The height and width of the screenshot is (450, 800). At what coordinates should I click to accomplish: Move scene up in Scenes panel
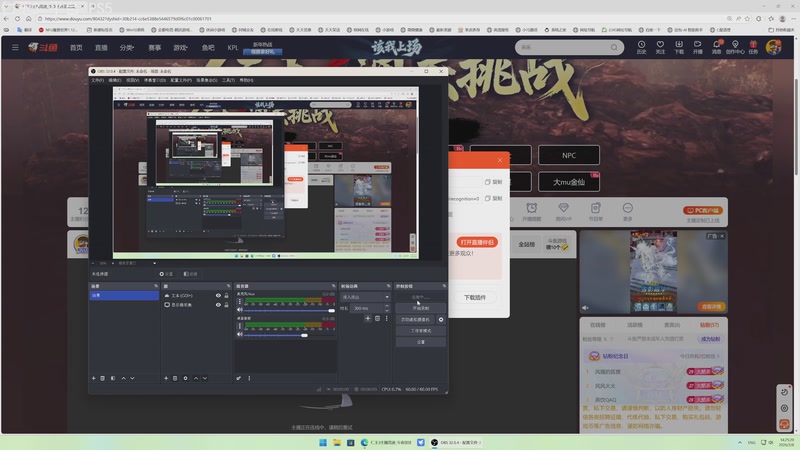[x=123, y=378]
